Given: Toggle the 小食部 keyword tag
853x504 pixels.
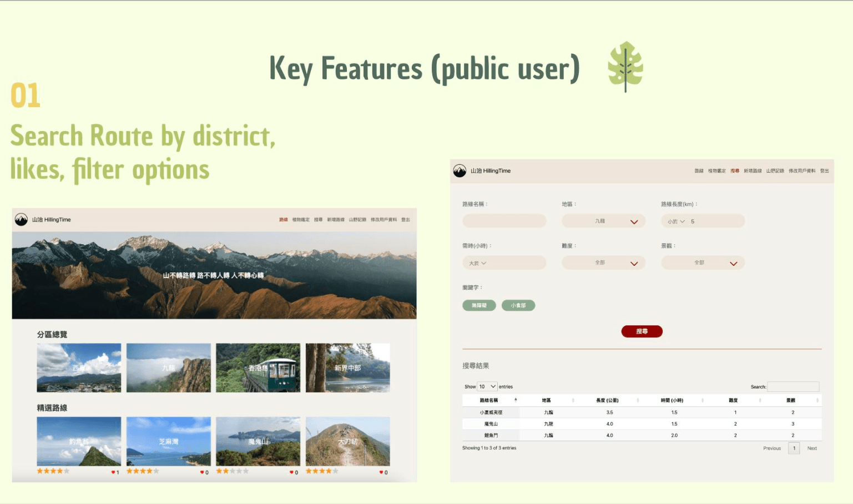Looking at the screenshot, I should tap(518, 305).
